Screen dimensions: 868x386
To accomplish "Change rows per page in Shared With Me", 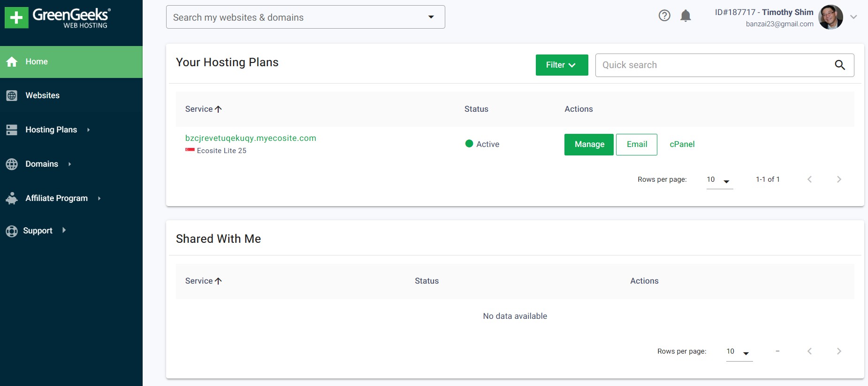I will (x=739, y=352).
